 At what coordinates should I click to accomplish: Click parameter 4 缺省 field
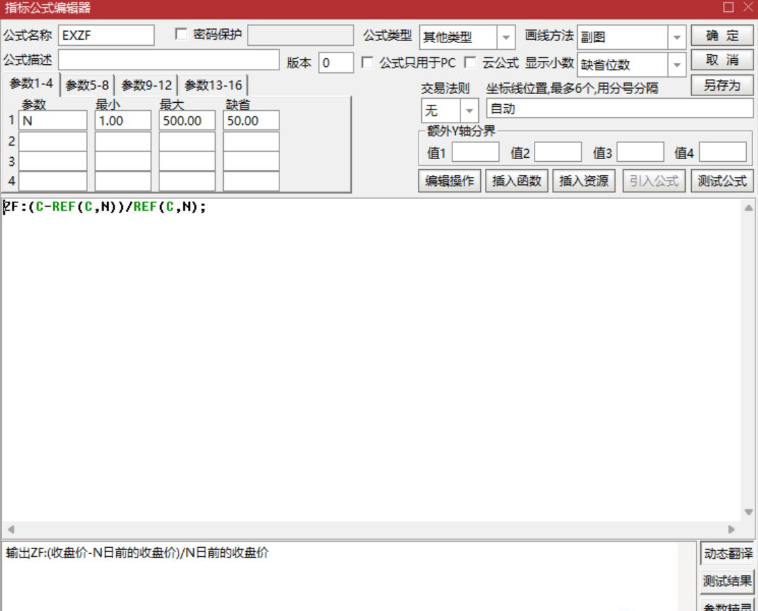click(x=251, y=181)
